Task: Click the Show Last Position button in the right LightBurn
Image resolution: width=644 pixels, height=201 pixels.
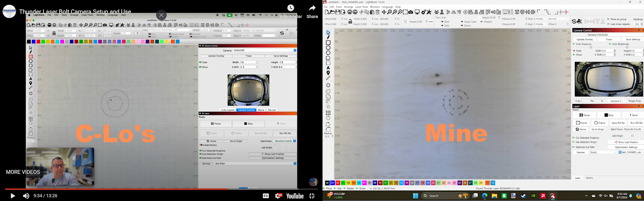Action: coord(625,142)
